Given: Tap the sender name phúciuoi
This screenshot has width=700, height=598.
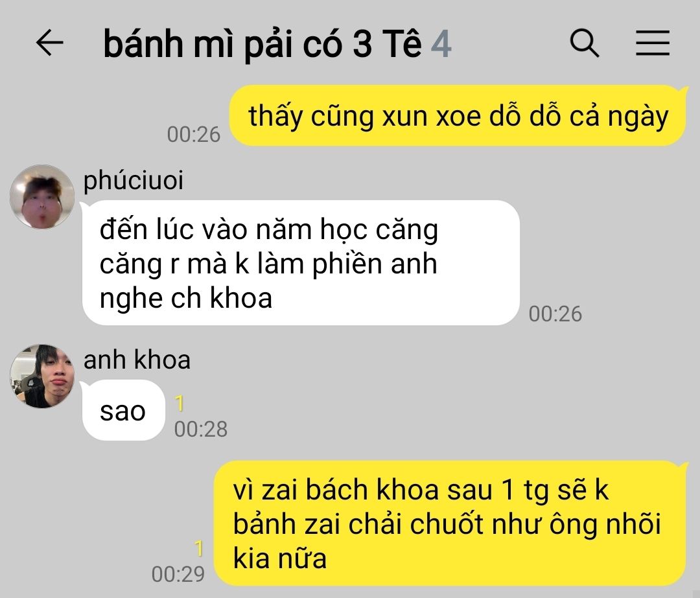Looking at the screenshot, I should click(134, 180).
